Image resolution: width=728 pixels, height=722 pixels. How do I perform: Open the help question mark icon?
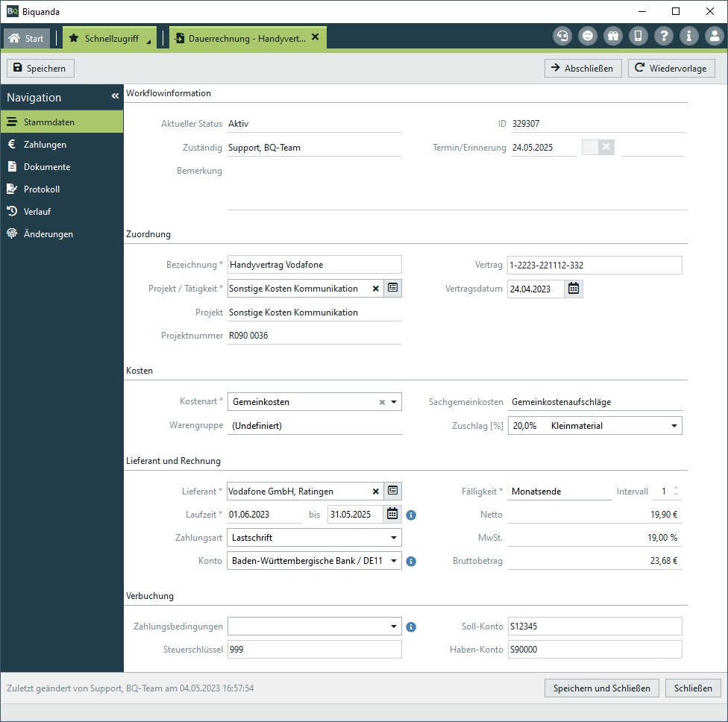pos(663,36)
